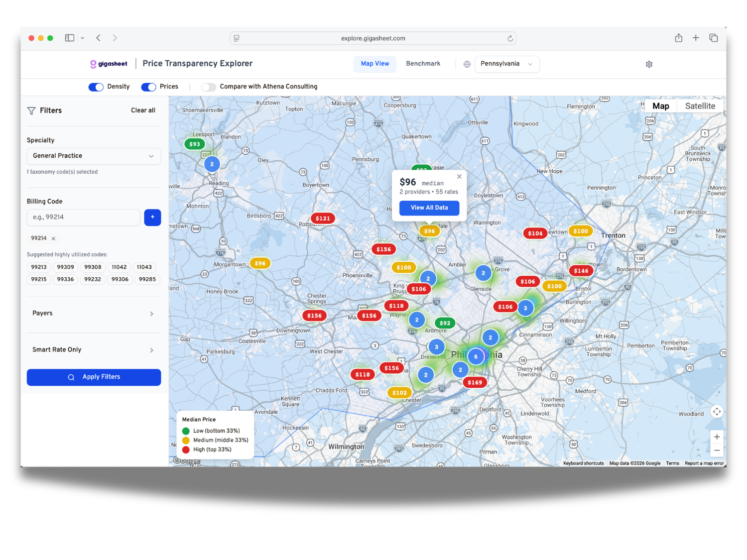Zoom out on the map

(x=717, y=450)
